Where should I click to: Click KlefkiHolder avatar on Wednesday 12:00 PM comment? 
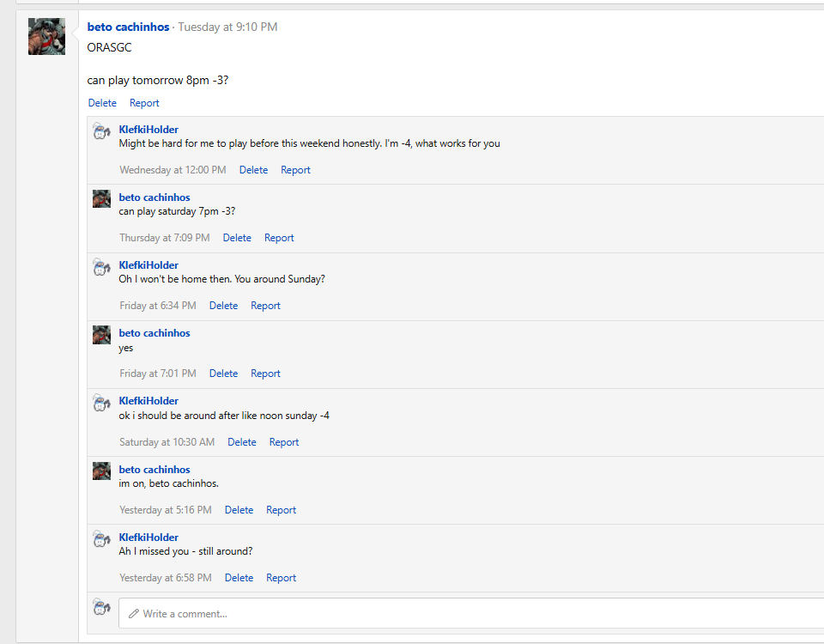tap(101, 131)
